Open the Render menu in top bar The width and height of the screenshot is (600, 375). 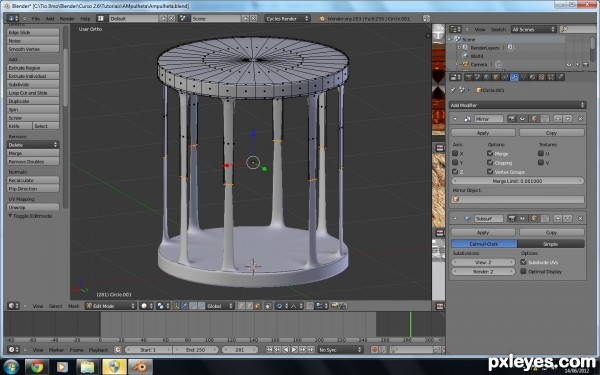pos(67,18)
